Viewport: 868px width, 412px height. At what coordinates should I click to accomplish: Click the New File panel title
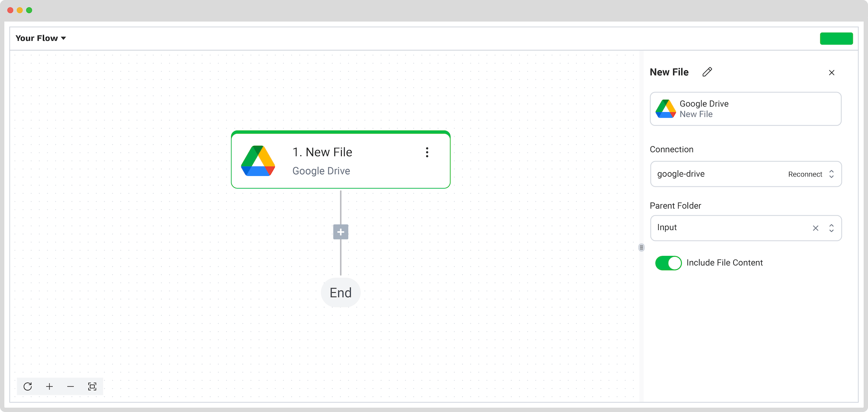[669, 72]
